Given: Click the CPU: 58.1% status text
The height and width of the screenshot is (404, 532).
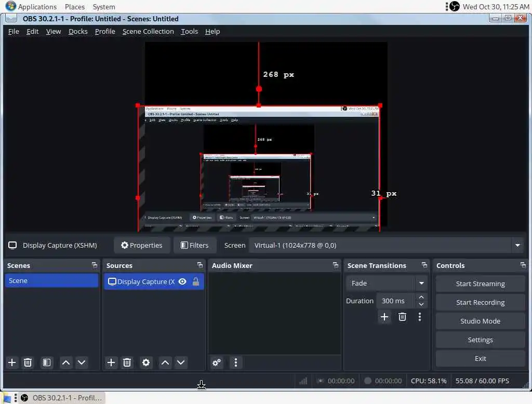Looking at the screenshot, I should (429, 381).
